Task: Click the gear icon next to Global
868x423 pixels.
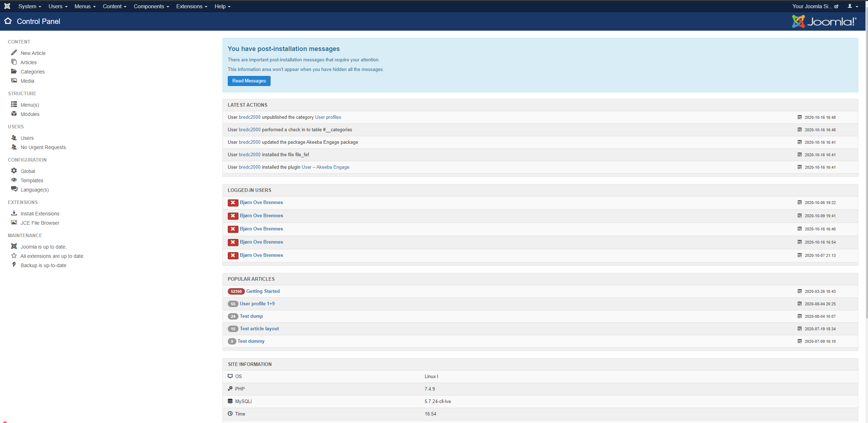Action: (14, 171)
